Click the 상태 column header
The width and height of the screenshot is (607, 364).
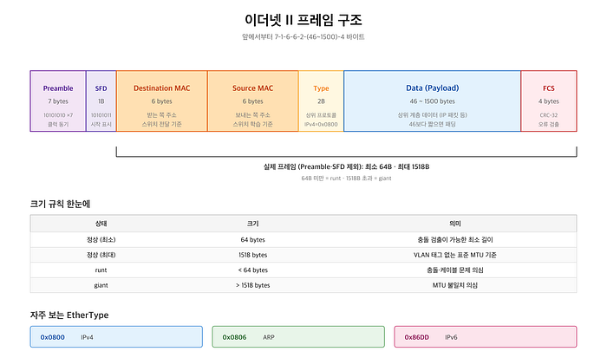pos(101,224)
